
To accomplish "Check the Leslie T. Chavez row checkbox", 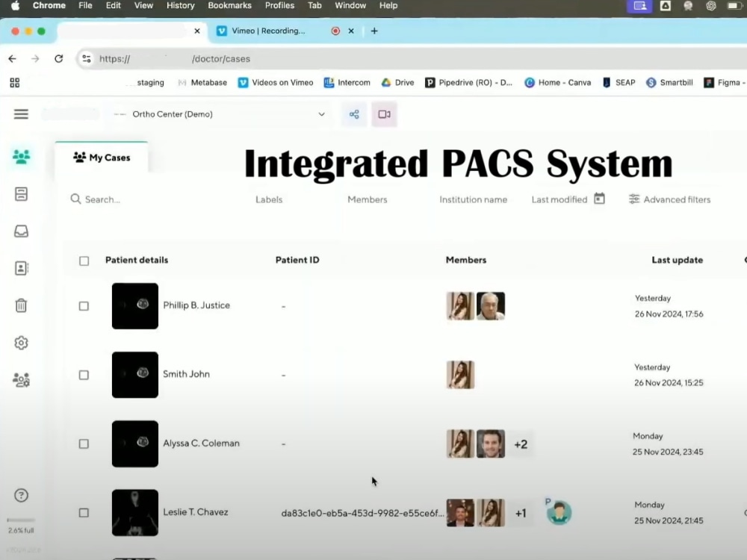I will coord(84,513).
